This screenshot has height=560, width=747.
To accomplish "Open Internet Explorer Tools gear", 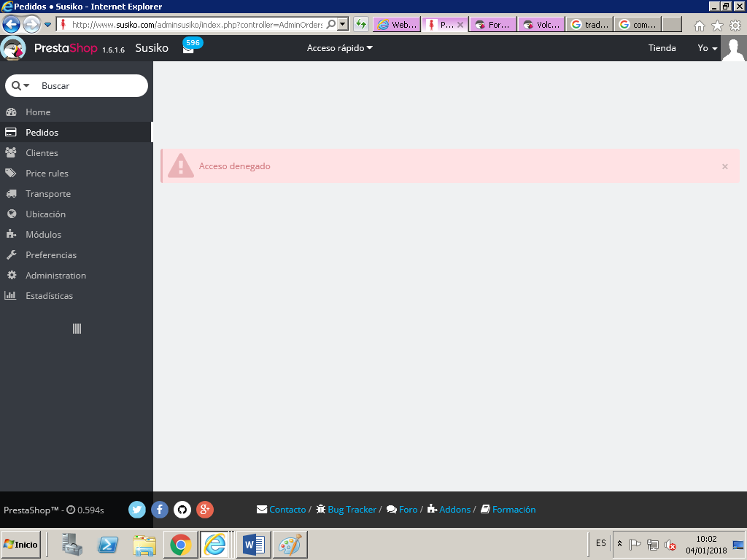I will pos(735,26).
